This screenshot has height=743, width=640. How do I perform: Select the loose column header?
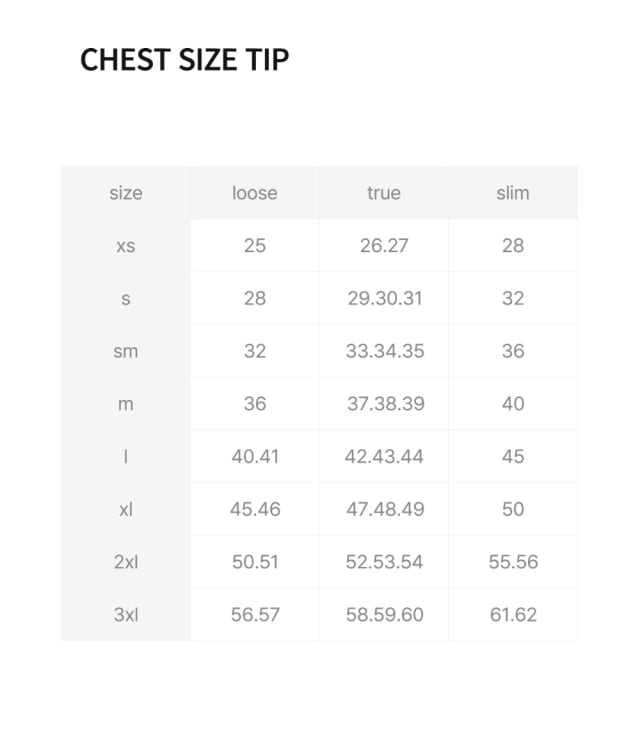255,193
